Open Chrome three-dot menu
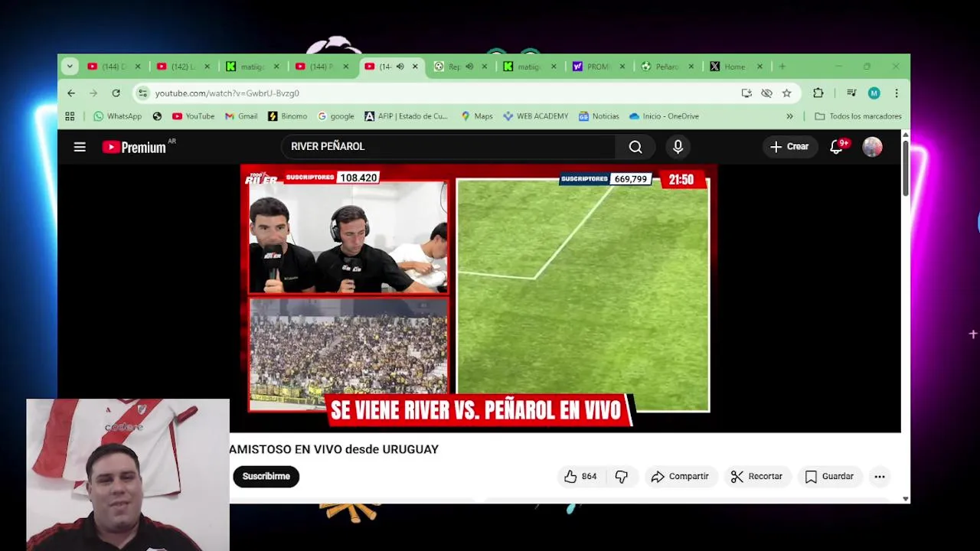This screenshot has width=980, height=551. pos(897,93)
